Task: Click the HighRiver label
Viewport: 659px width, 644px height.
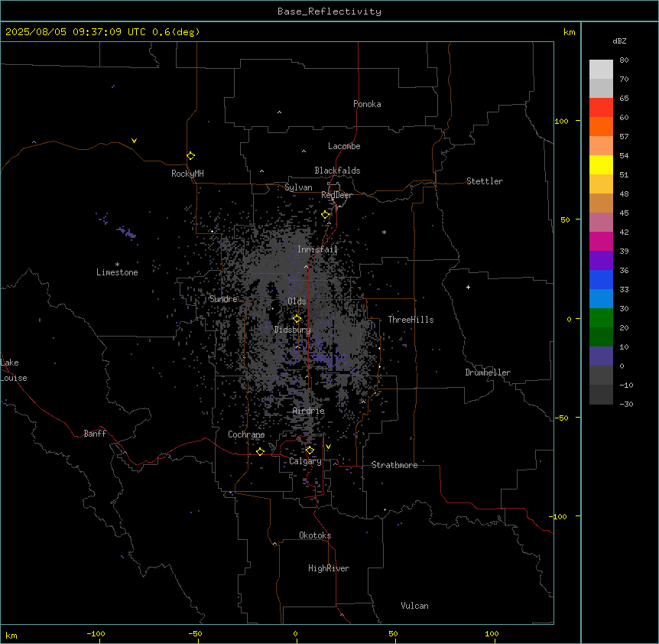Action: tap(329, 568)
